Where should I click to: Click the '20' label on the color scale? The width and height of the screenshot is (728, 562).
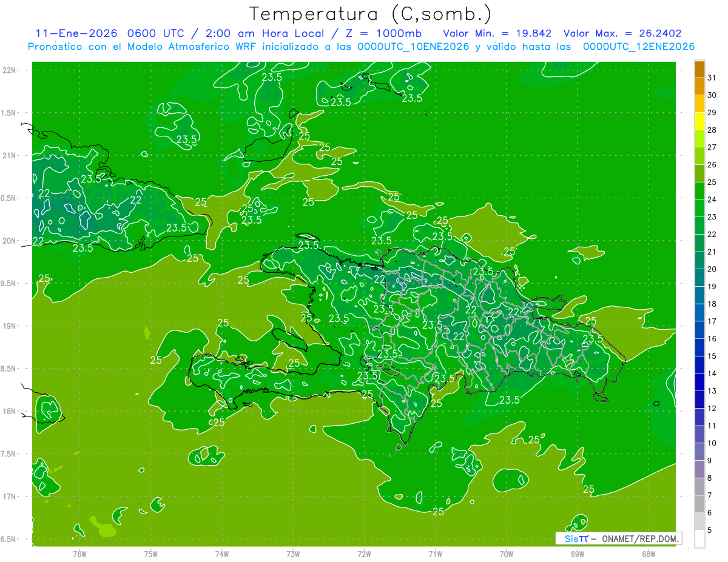click(x=712, y=269)
